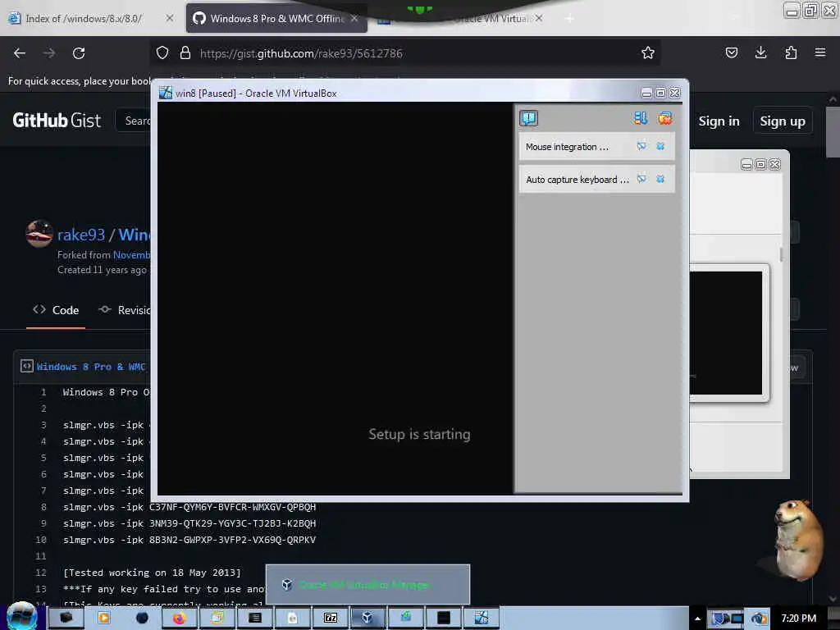The height and width of the screenshot is (630, 840).
Task: Open the tracking protection shield
Action: 162,52
